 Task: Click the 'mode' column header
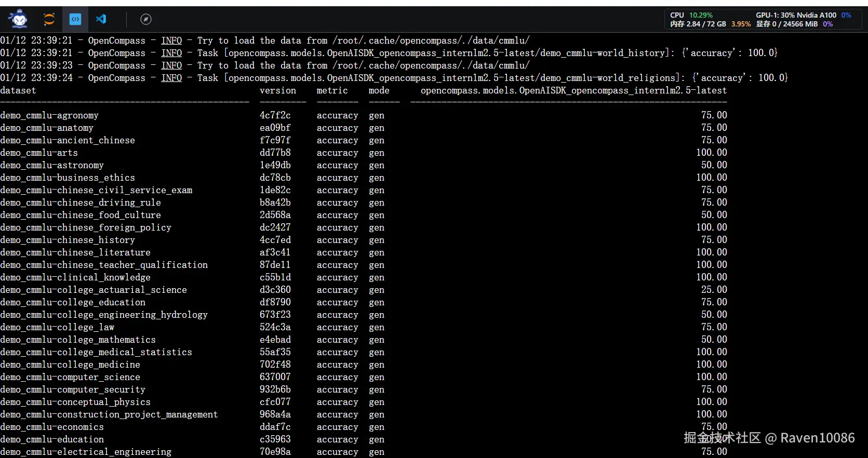tap(379, 90)
